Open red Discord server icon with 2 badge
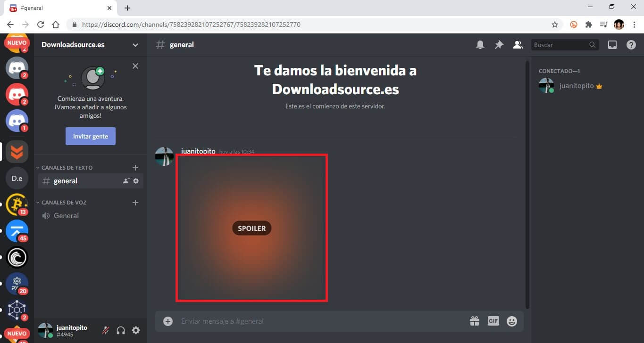Image resolution: width=644 pixels, height=343 pixels. pos(17,94)
